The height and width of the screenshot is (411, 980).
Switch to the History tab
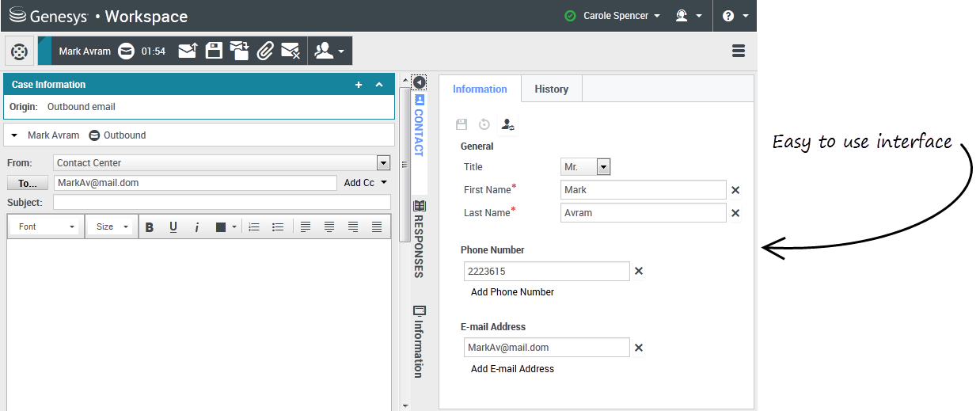click(551, 89)
